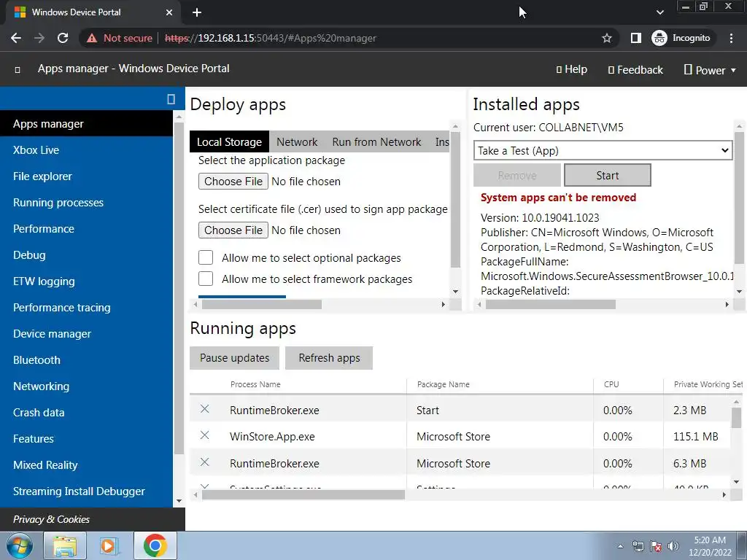Open the Action Center flag tray icon
Image resolution: width=747 pixels, height=560 pixels.
[x=656, y=546]
